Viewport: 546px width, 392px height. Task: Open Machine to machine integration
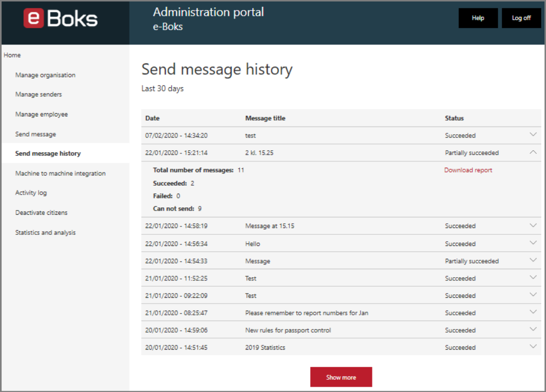click(x=60, y=174)
